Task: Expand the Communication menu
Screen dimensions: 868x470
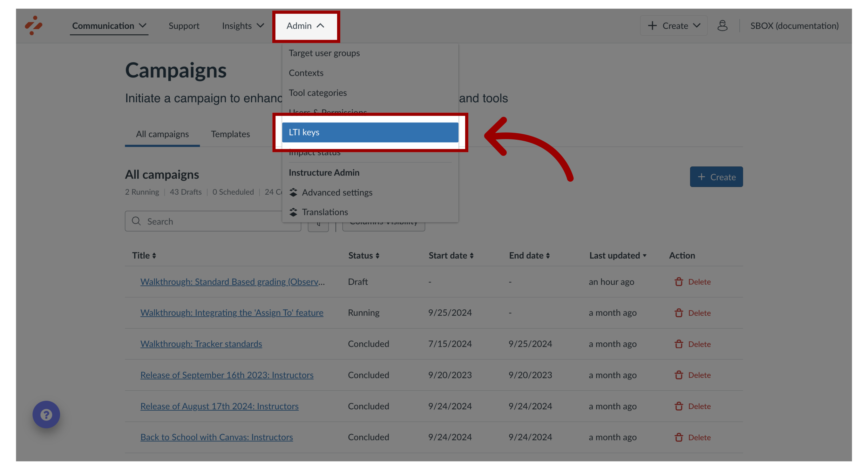Action: (109, 26)
